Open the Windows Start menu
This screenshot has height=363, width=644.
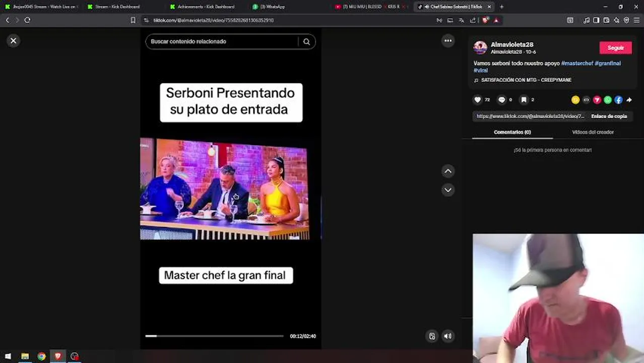click(8, 356)
